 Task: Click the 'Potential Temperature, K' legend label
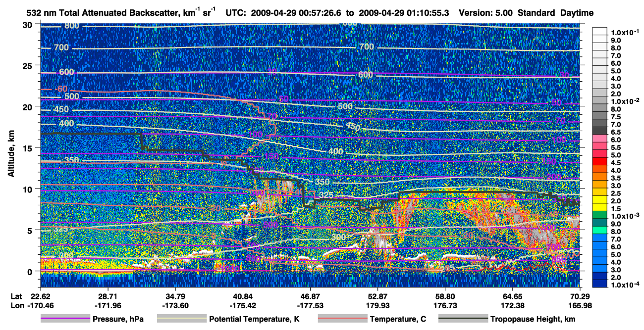click(254, 320)
